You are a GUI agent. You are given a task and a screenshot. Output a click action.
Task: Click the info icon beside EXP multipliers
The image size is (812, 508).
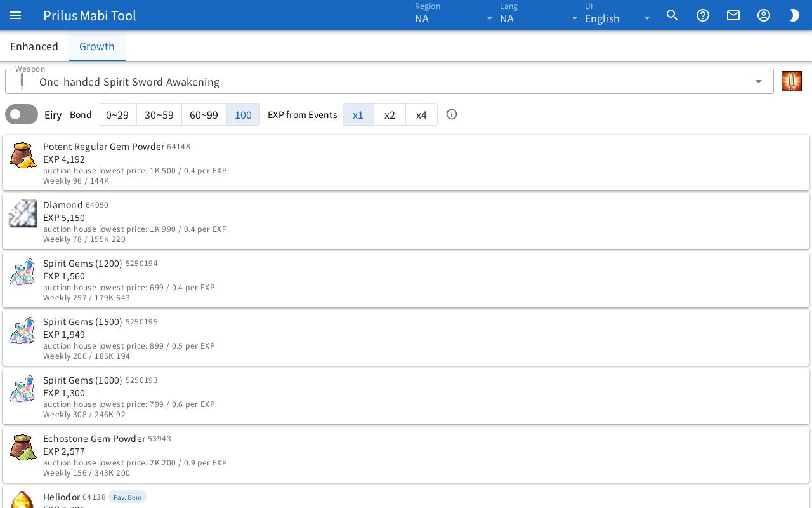pos(452,114)
